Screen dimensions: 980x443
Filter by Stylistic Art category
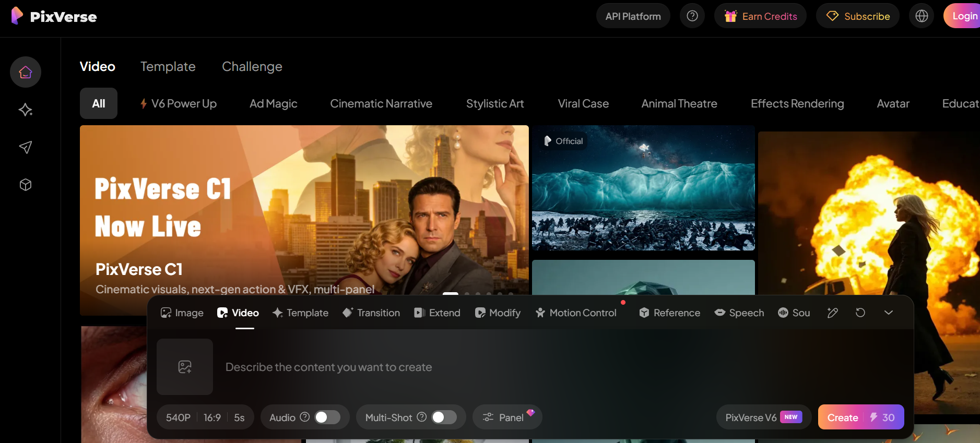pyautogui.click(x=495, y=103)
